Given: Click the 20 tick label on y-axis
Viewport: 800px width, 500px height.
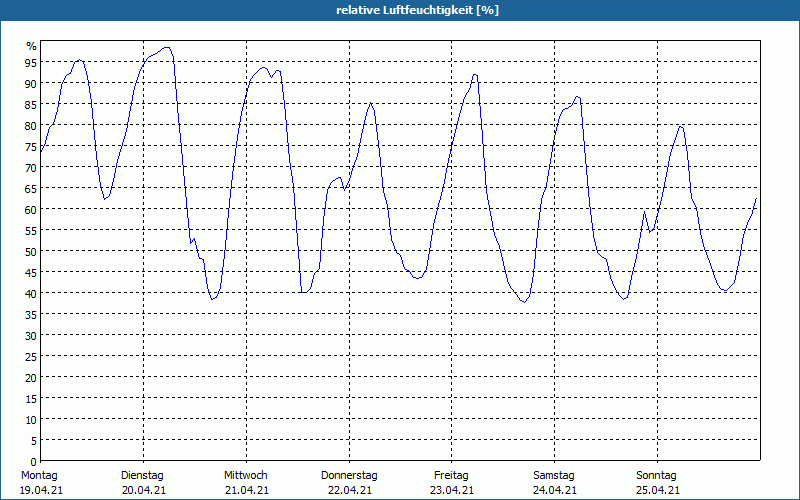Looking at the screenshot, I should tap(31, 377).
